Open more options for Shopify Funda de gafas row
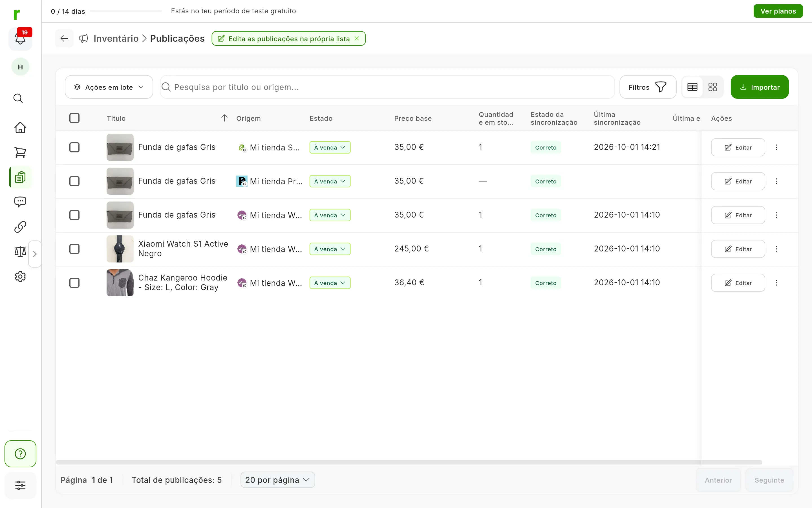 [776, 147]
